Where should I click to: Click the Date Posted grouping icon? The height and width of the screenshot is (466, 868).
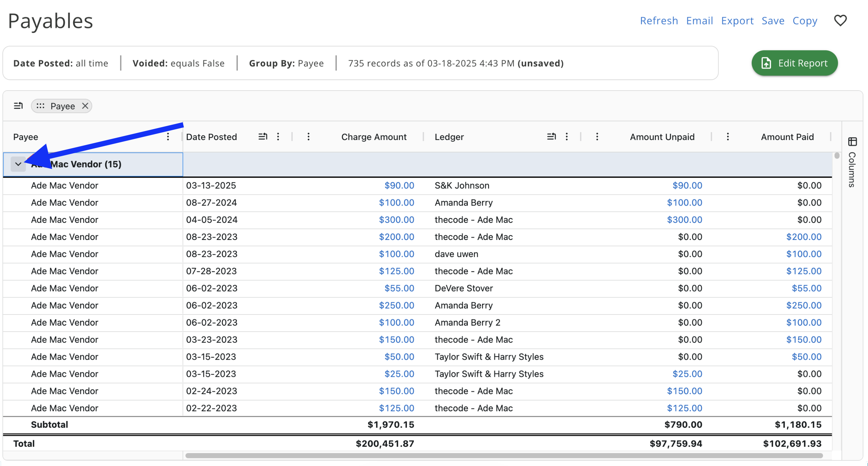tap(263, 137)
